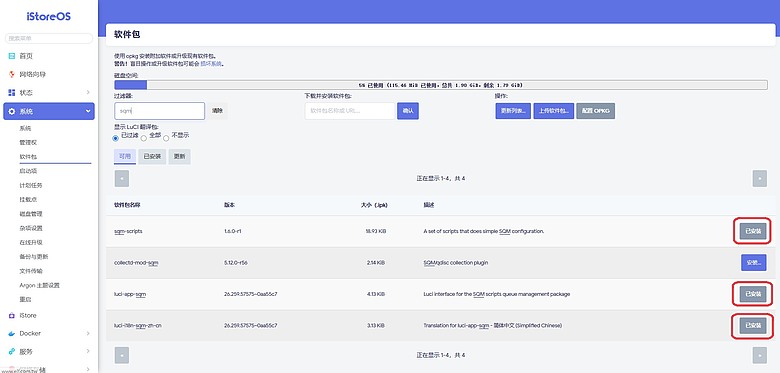Image resolution: width=780 pixels, height=373 pixels.
Task: Open the Argon 主题设置 submenu item
Action: (39, 285)
